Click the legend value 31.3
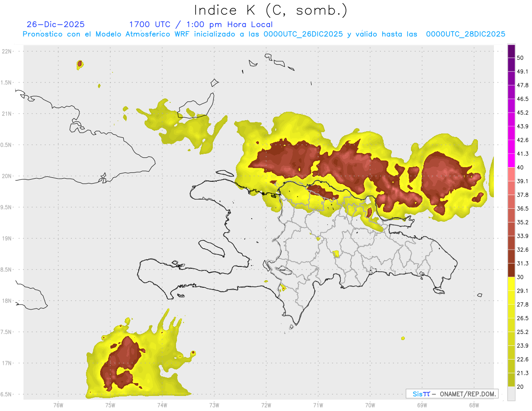Screen dimensions: 532x411 coord(523,263)
